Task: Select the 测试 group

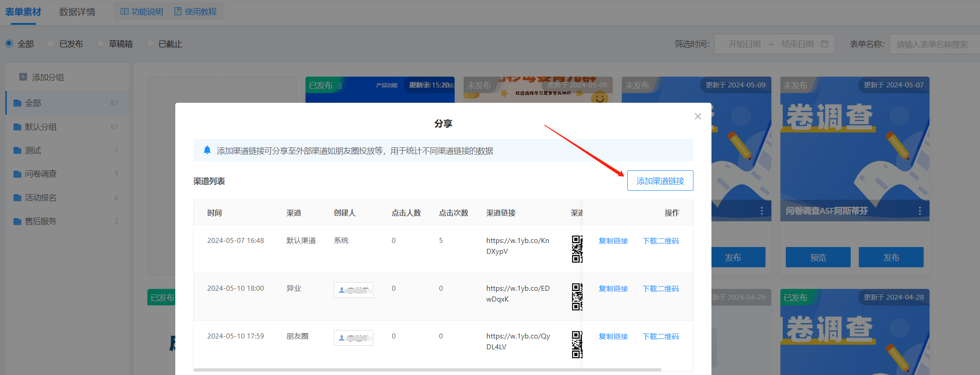Action: click(x=67, y=150)
